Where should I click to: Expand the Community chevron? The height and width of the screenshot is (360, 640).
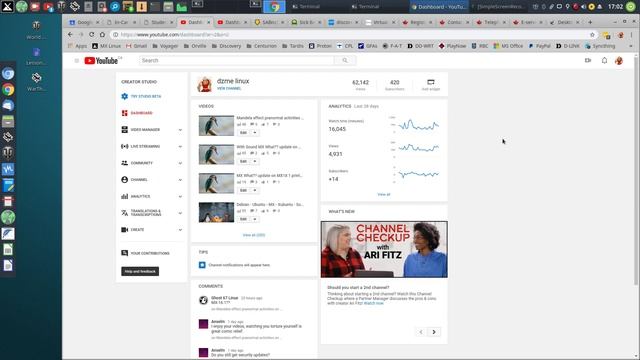[180, 163]
